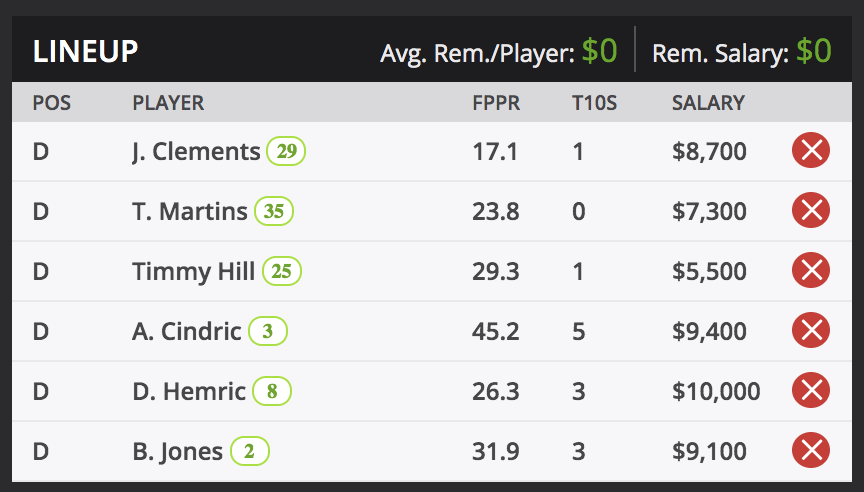Delete D. Hemric using red X
The width and height of the screenshot is (864, 492).
[x=811, y=391]
